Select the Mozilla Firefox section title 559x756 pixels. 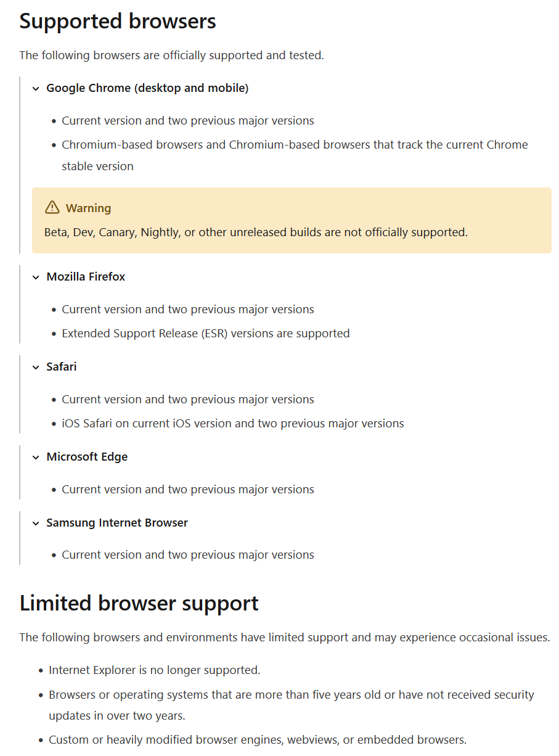86,277
